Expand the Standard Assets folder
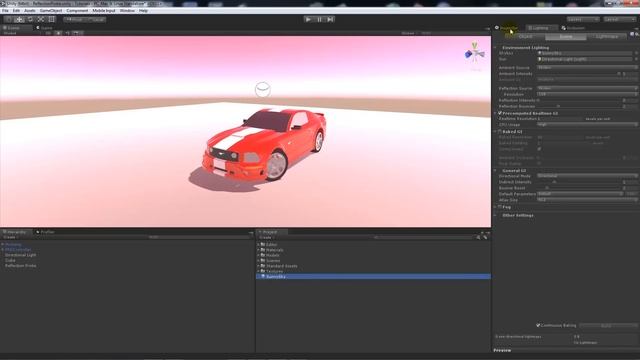The height and width of the screenshot is (360, 640). [x=258, y=266]
